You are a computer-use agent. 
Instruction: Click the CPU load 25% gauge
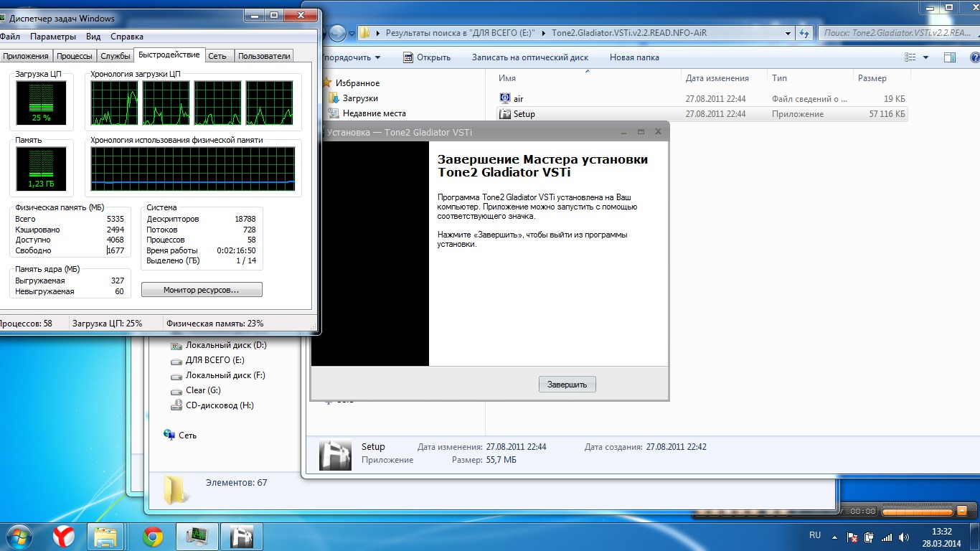pyautogui.click(x=41, y=103)
